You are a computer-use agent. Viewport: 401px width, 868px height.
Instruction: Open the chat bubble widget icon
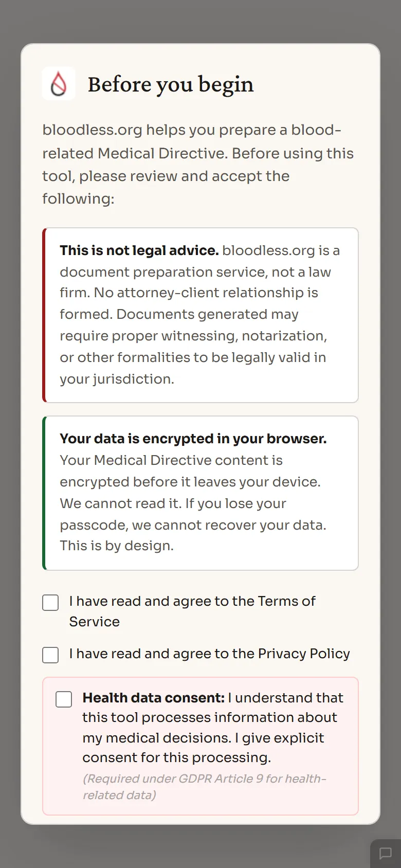click(x=385, y=854)
